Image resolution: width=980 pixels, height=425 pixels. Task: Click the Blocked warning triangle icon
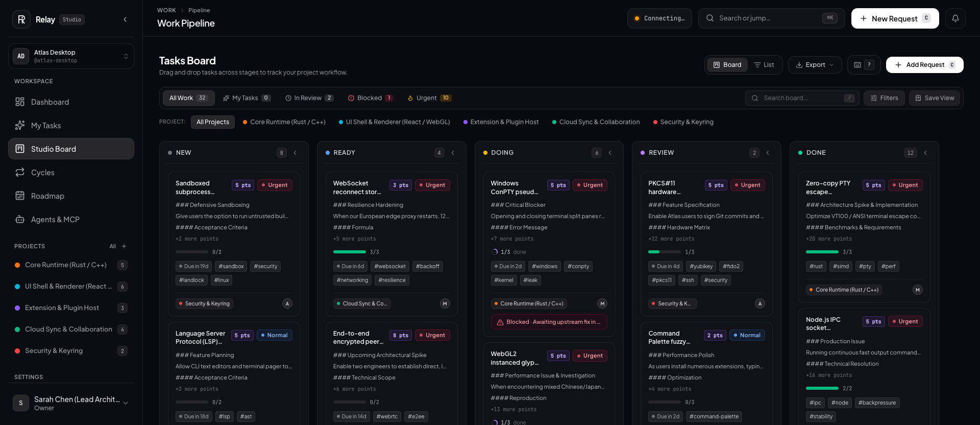[x=500, y=322]
